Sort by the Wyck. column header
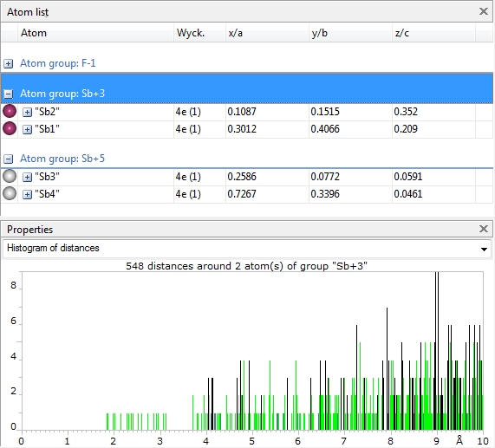This screenshot has width=495, height=448. pos(199,33)
